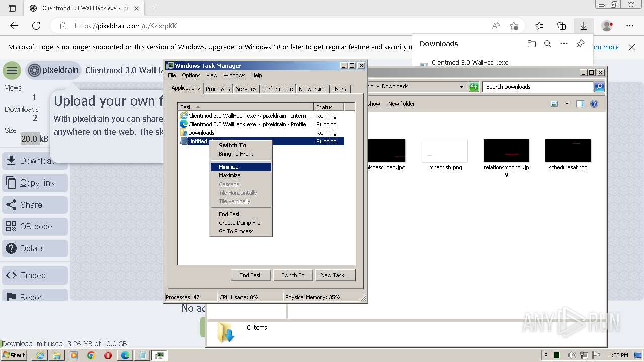Dismiss the unsupported Windows notification bar

pos(632,47)
